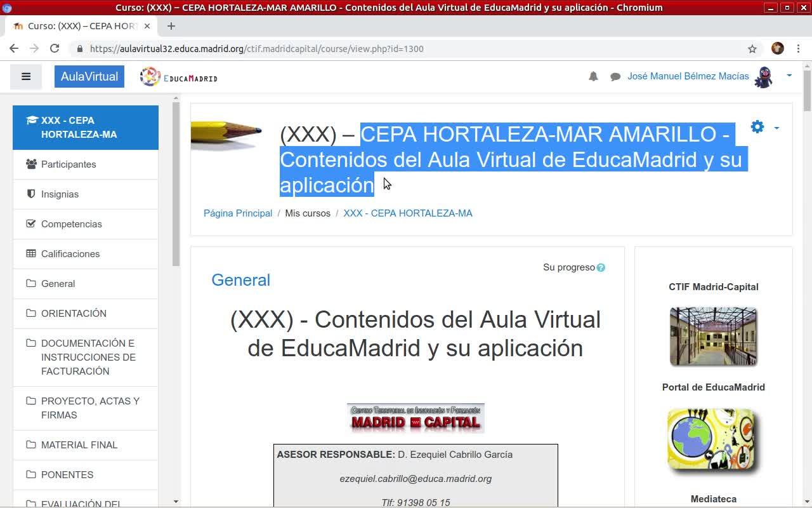Open the messages speech bubble icon
The image size is (812, 508).
click(615, 77)
